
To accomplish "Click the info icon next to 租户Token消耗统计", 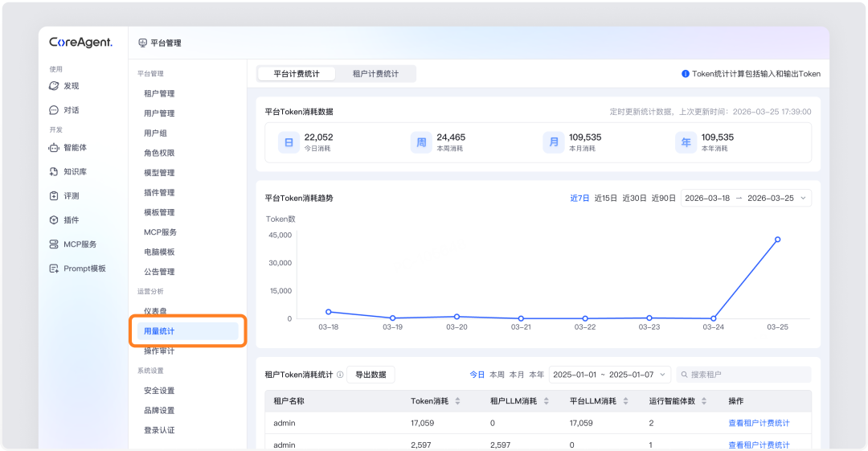I will coord(340,375).
